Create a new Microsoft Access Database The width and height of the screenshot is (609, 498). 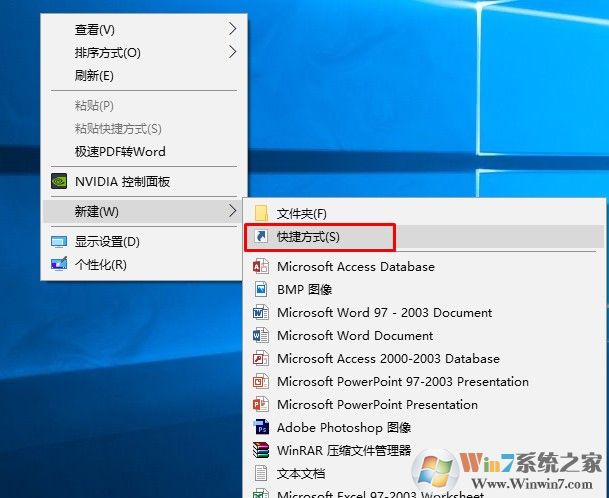424,266
